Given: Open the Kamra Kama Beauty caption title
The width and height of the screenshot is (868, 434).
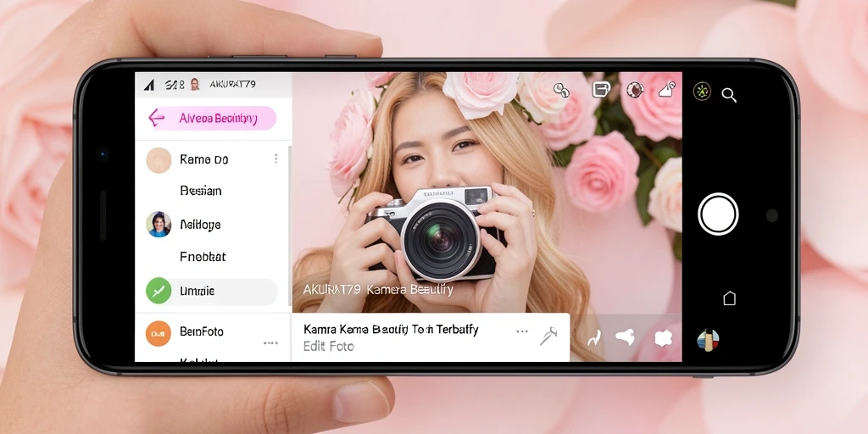Looking at the screenshot, I should pyautogui.click(x=391, y=330).
